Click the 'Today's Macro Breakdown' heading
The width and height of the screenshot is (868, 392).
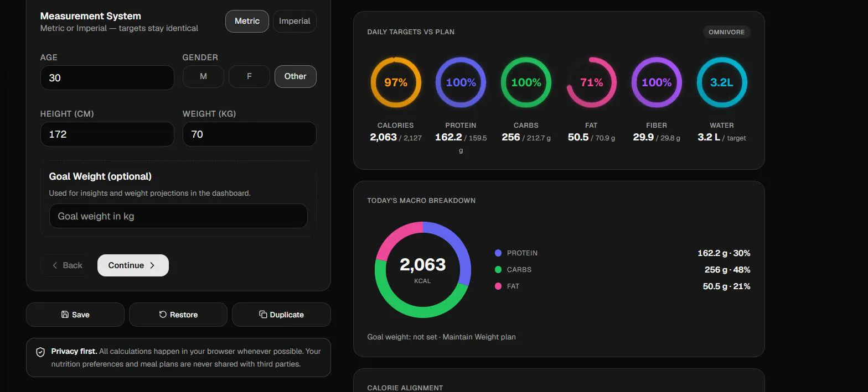tap(421, 201)
